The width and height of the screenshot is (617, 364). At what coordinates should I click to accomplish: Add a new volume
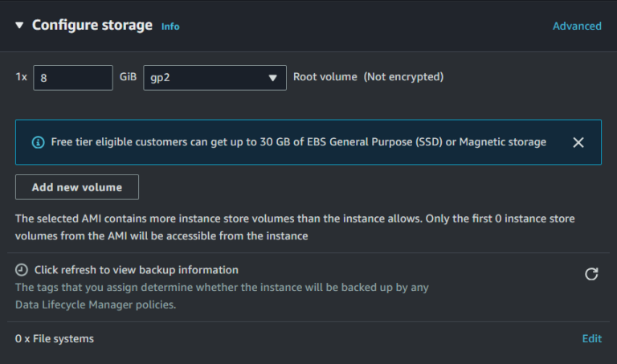coord(77,187)
